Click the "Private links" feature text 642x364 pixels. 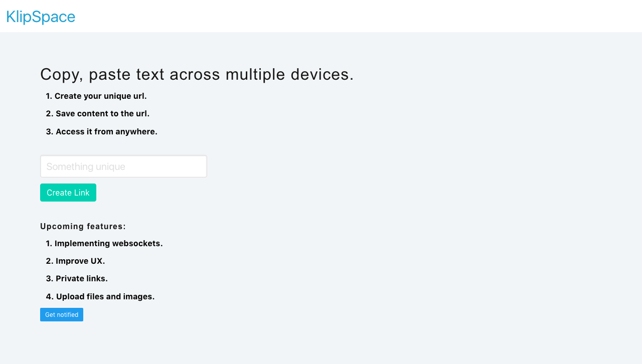(82, 279)
